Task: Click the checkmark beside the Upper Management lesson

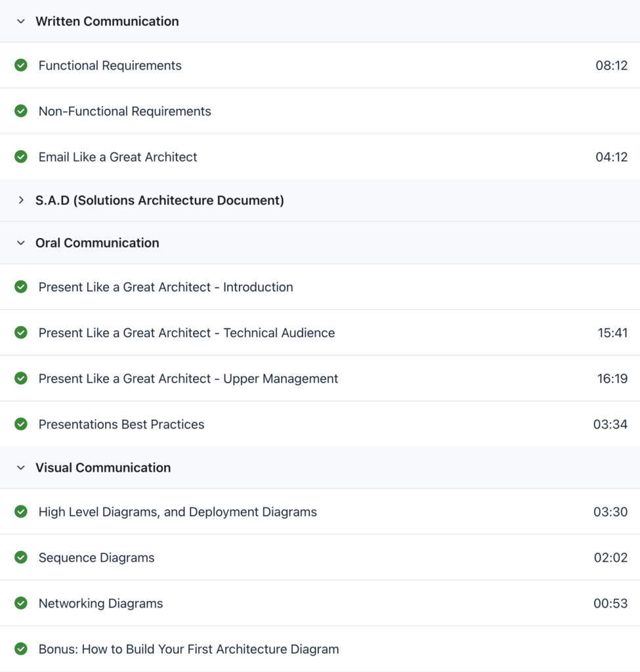Action: point(20,379)
